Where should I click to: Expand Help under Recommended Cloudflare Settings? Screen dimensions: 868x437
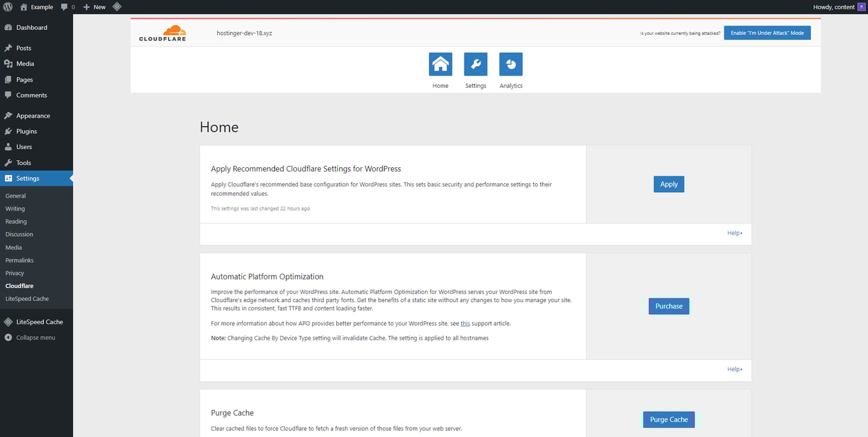[x=734, y=233]
